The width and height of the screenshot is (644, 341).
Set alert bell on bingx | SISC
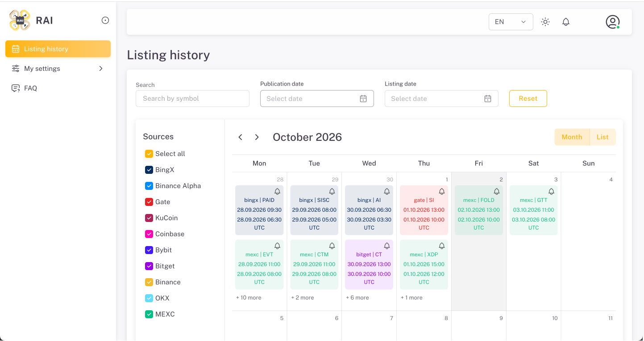[332, 191]
